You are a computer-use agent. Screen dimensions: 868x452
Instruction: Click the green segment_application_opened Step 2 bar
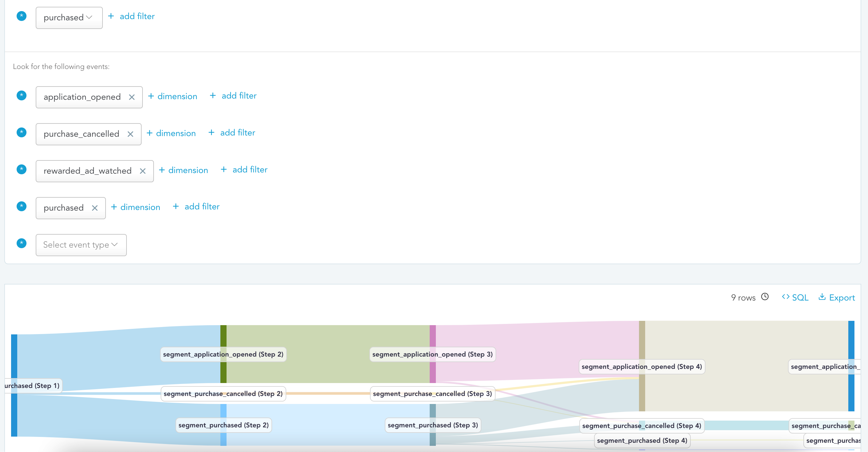point(223,337)
